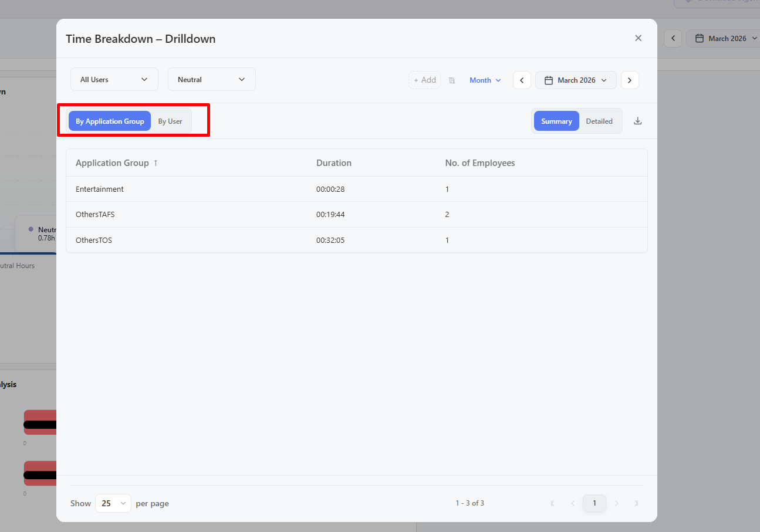Go to next month in drilldown dialog

pyautogui.click(x=630, y=80)
